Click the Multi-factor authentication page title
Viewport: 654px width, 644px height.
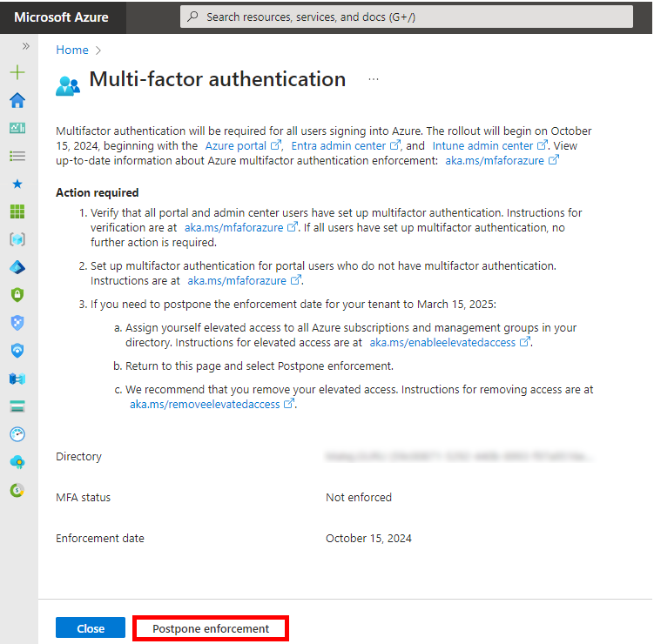click(218, 79)
